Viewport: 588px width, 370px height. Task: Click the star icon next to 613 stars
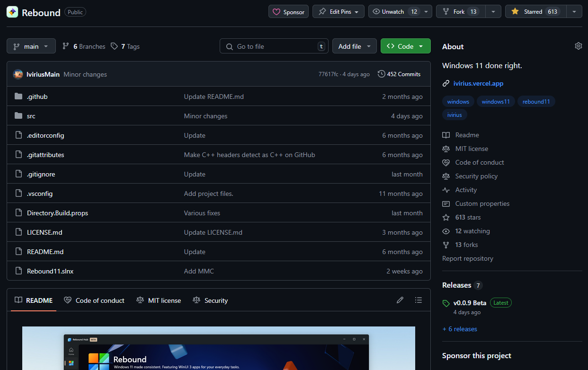[x=446, y=217]
